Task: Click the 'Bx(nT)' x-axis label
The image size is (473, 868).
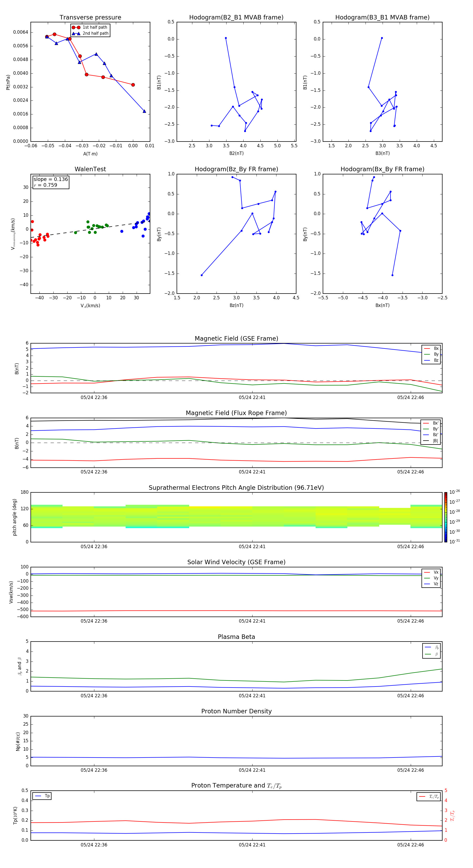Action: tap(382, 305)
